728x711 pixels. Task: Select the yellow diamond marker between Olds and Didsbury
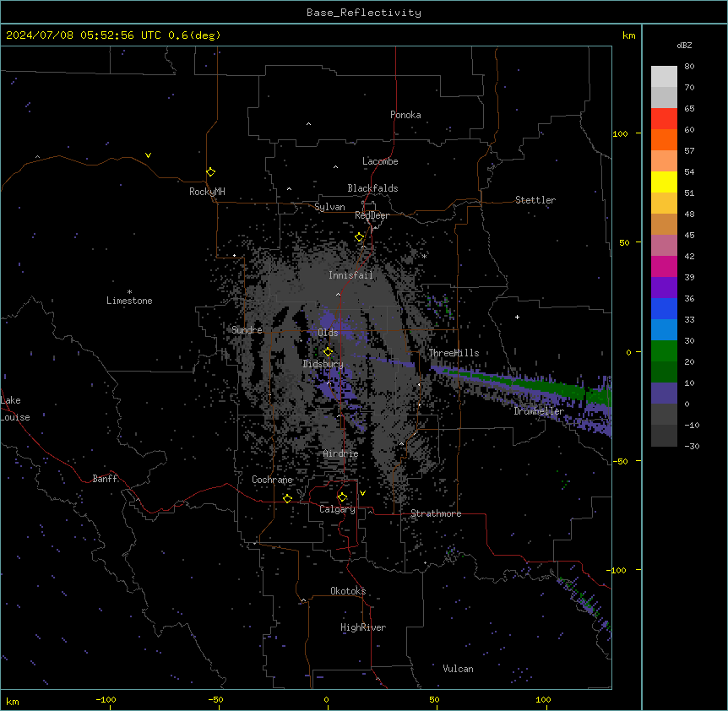(329, 352)
